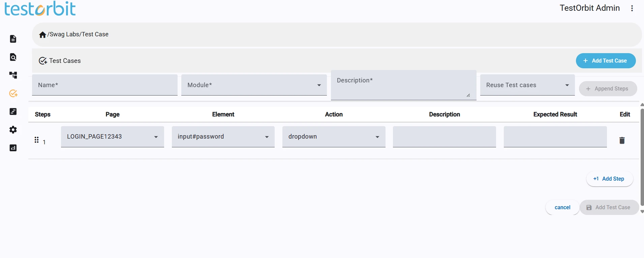
Task: Click the Append Steps button
Action: click(608, 89)
